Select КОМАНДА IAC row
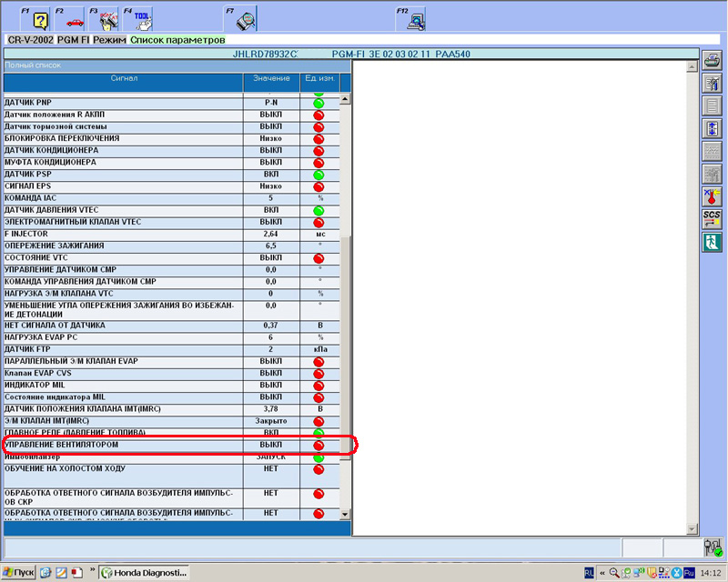The width and height of the screenshot is (728, 582). click(x=172, y=198)
